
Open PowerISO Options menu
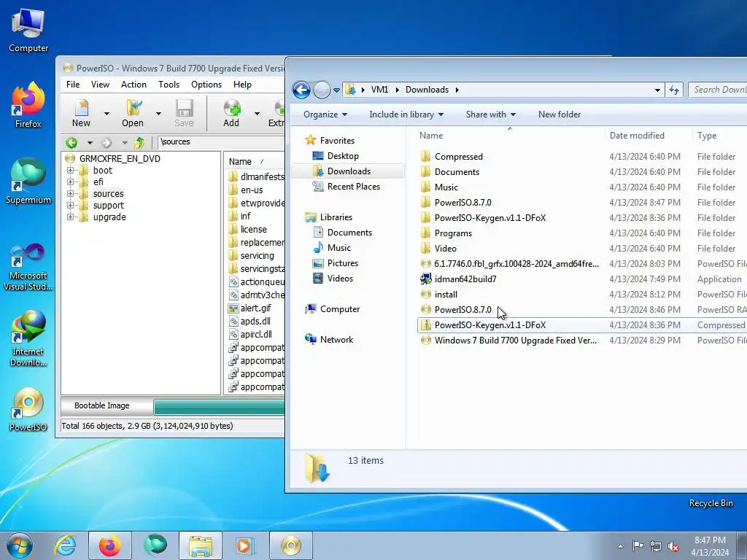pyautogui.click(x=206, y=85)
